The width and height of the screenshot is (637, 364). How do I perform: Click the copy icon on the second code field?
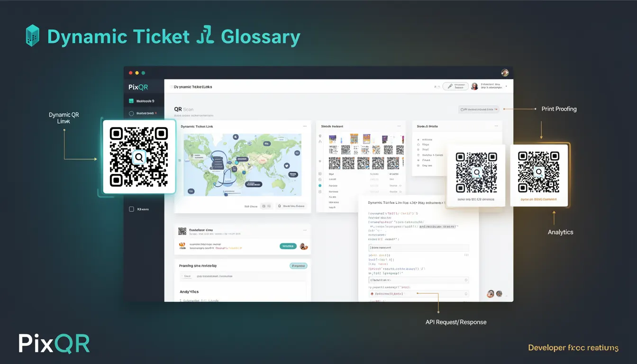point(466,280)
